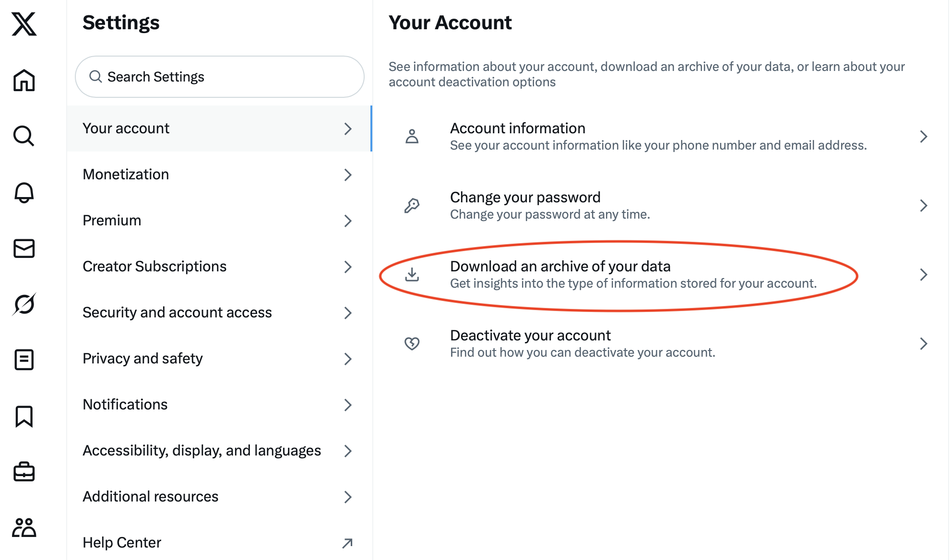Viewport: 950px width, 560px height.
Task: Open Explore with magnifier sidebar icon
Action: (24, 136)
